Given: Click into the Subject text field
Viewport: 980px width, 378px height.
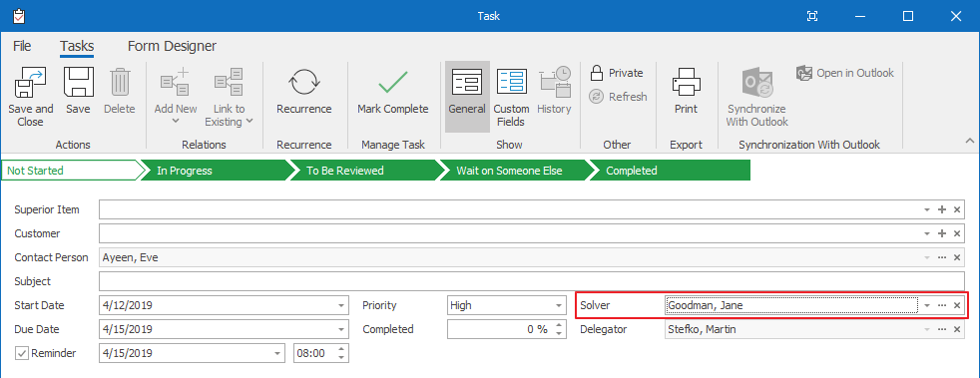Looking at the screenshot, I should [532, 282].
